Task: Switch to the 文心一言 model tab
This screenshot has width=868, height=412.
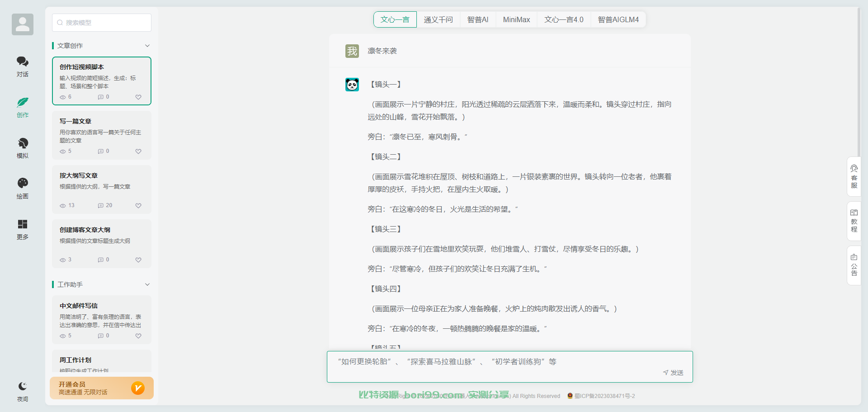Action: tap(395, 19)
